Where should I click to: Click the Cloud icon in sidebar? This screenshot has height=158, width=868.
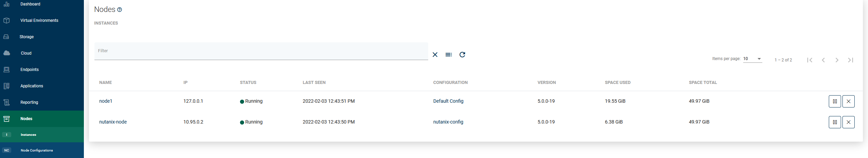coord(6,53)
